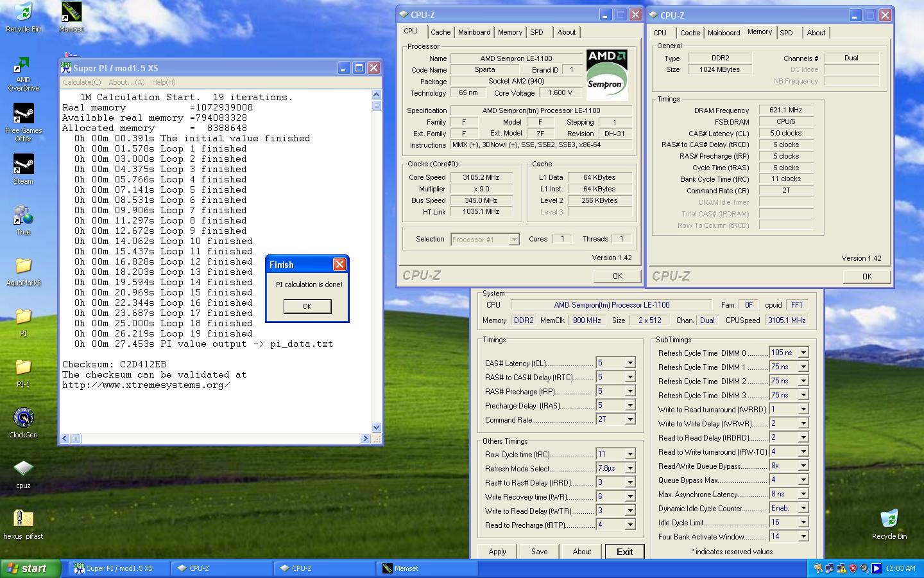Screen dimensions: 924x578
Task: Expand Read/Write Queue Bypass dropdown
Action: click(803, 466)
